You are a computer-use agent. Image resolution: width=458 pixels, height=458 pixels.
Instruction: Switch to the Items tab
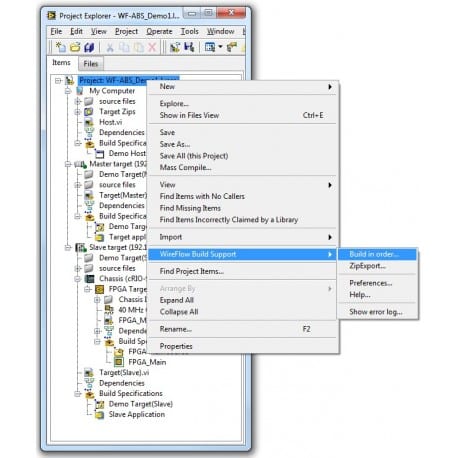(x=61, y=63)
